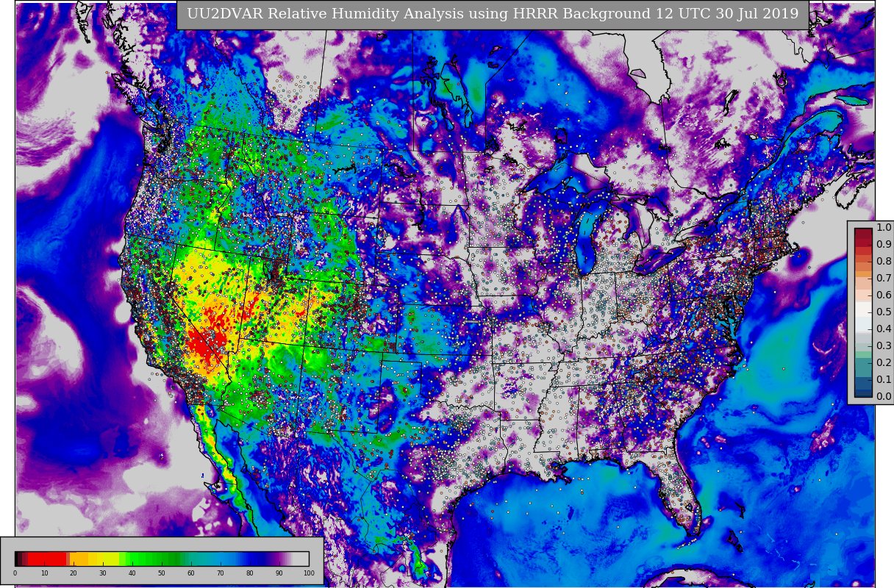This screenshot has height=588, width=894.
Task: Click the 50 tick label on humidity colorbar
Action: [x=162, y=573]
